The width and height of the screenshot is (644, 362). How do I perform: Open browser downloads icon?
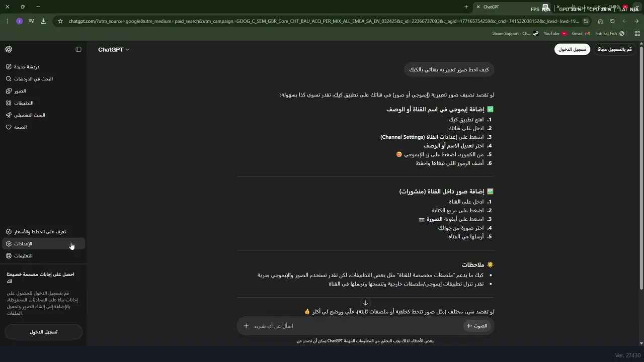coord(43,21)
